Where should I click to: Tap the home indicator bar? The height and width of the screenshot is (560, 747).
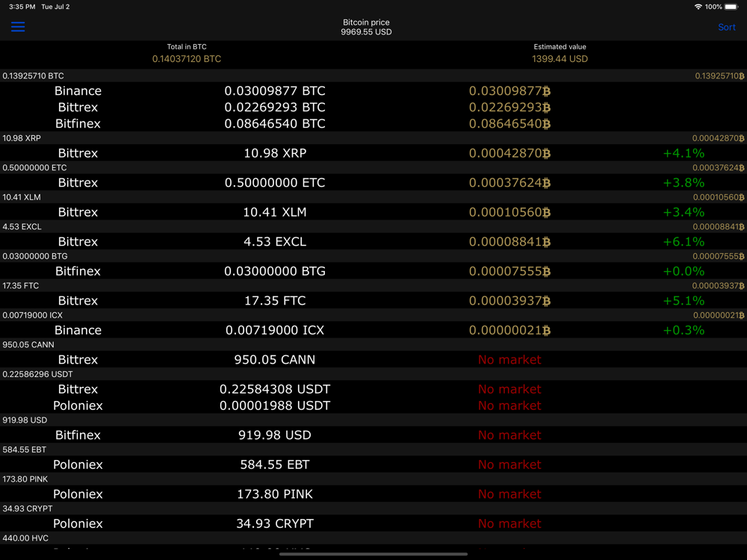click(x=373, y=554)
